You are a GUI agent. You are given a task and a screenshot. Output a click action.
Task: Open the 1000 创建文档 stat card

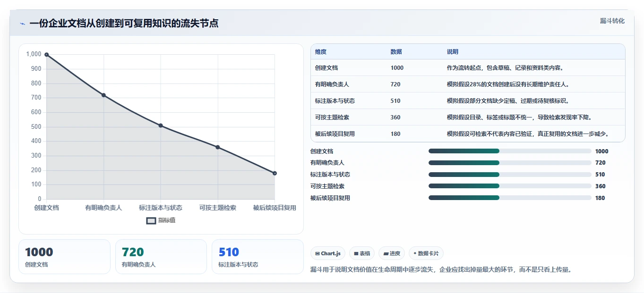(x=64, y=257)
